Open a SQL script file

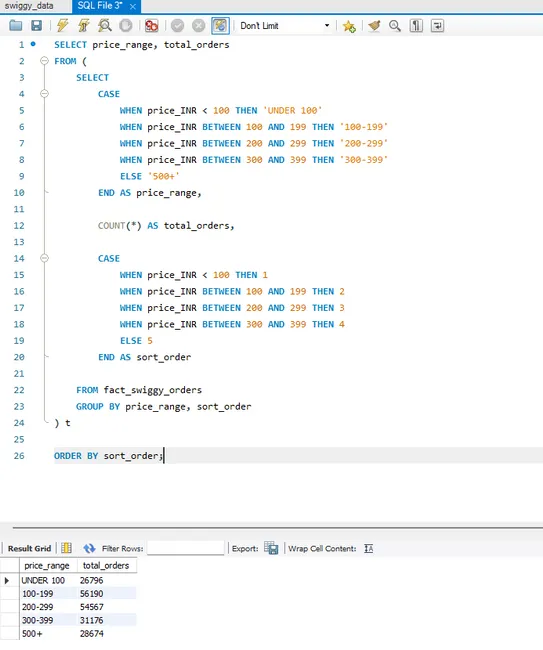16,26
